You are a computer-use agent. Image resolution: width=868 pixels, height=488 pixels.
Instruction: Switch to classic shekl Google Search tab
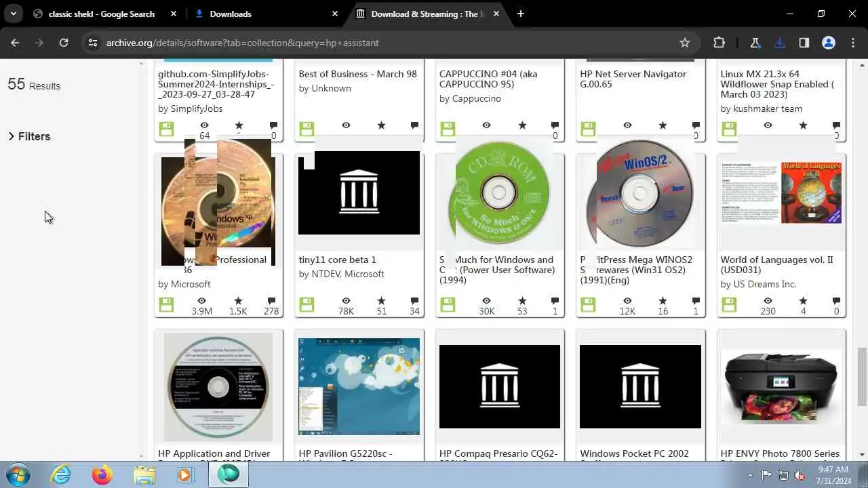click(102, 14)
